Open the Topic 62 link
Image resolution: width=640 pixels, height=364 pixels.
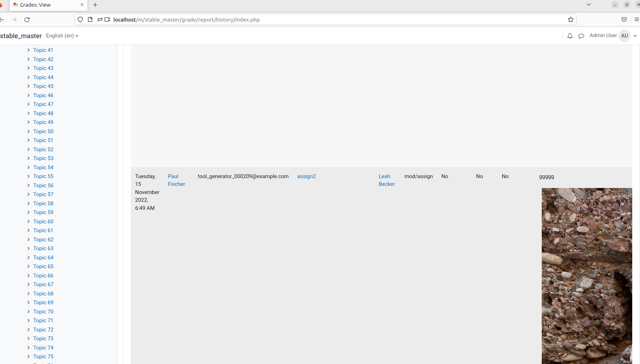(x=43, y=240)
